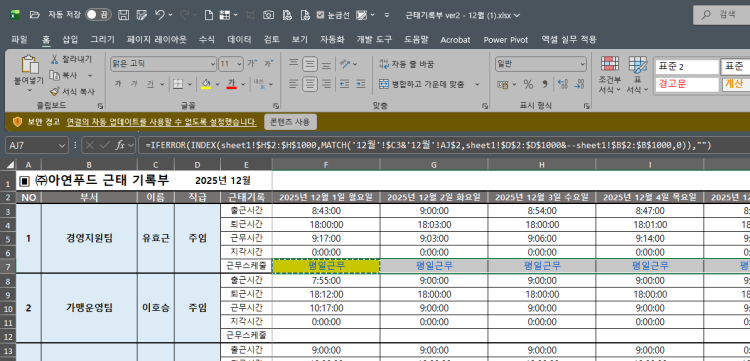This screenshot has width=750, height=361.
Task: Apply bold formatting (first 가)
Action: pos(118,84)
